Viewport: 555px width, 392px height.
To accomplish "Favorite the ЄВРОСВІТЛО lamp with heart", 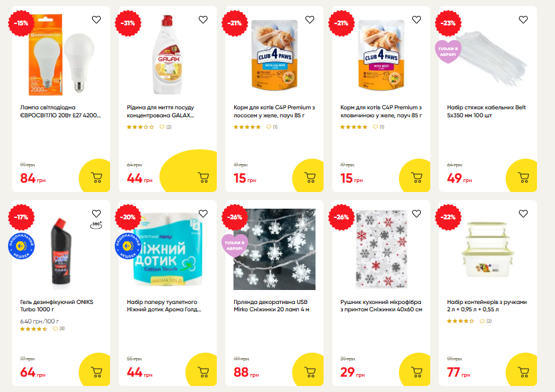I will click(96, 20).
